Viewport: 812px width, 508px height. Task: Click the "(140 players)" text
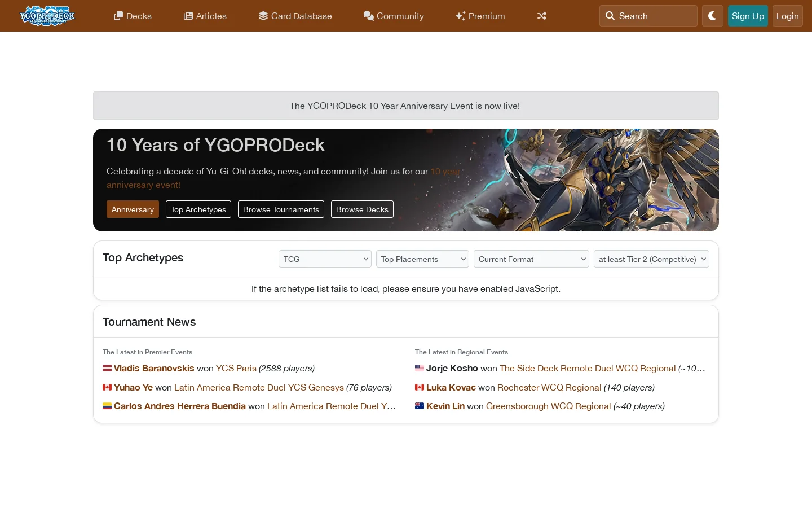pyautogui.click(x=629, y=387)
